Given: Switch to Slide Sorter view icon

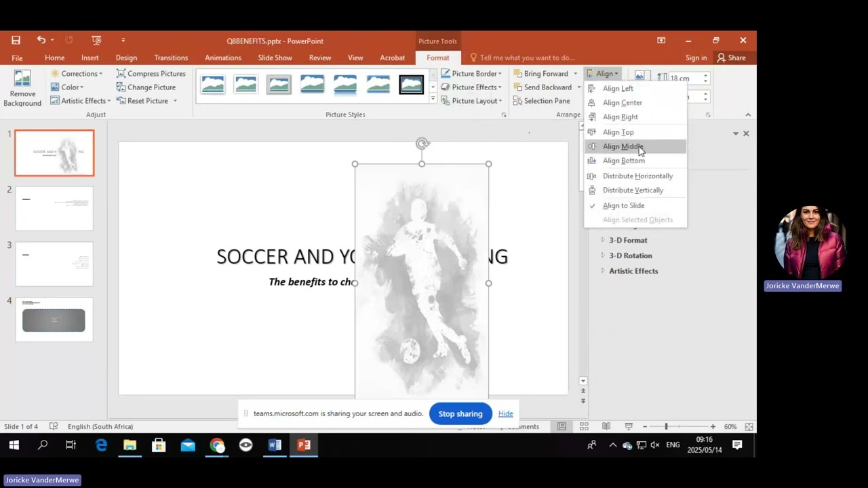Looking at the screenshot, I should tap(584, 426).
